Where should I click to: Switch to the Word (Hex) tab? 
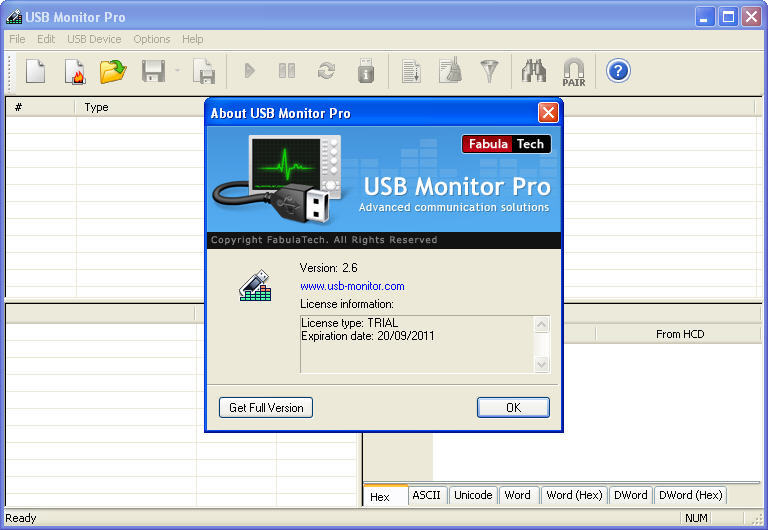[574, 495]
